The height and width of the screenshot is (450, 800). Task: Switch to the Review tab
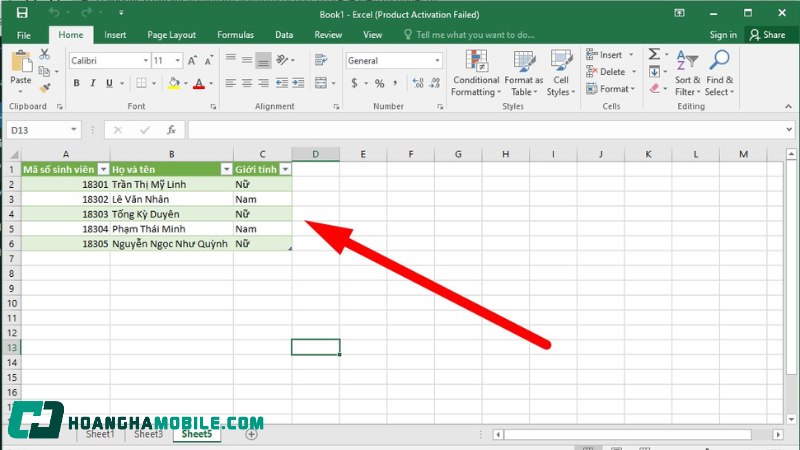click(x=328, y=35)
